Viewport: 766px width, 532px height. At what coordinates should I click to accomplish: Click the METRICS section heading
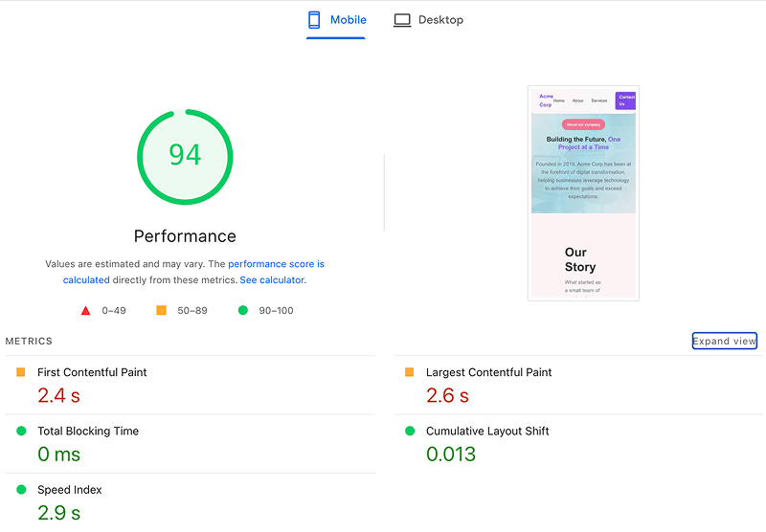pyautogui.click(x=29, y=342)
